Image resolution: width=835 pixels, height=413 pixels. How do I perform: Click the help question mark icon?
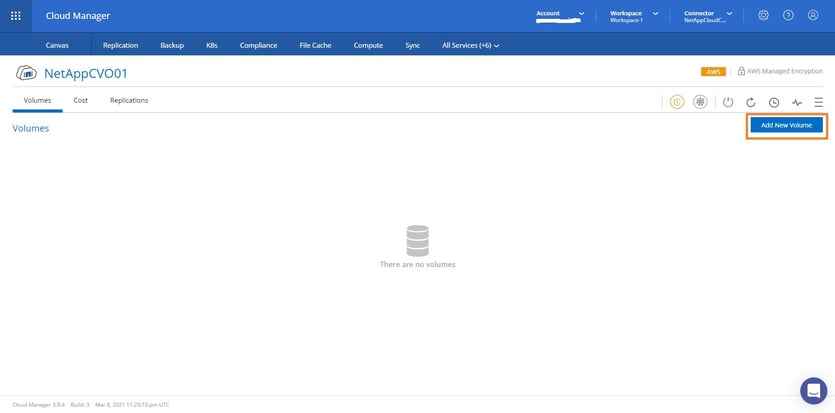point(788,16)
